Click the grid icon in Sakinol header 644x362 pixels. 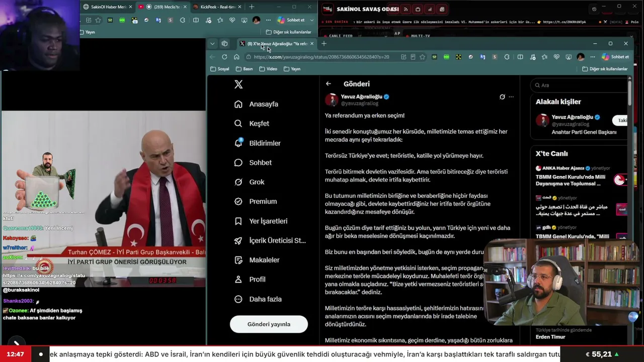(x=442, y=9)
